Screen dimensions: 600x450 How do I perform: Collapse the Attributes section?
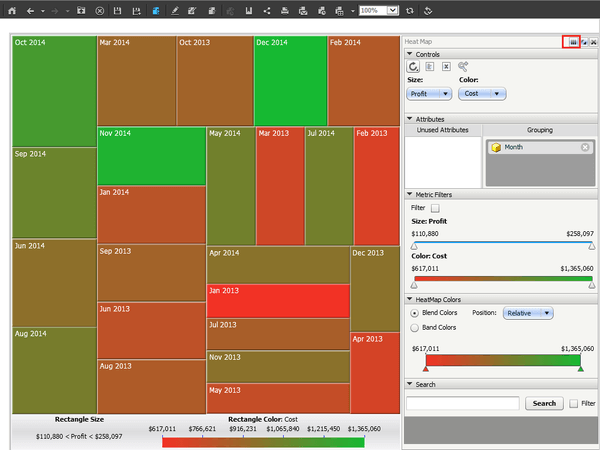tap(409, 119)
